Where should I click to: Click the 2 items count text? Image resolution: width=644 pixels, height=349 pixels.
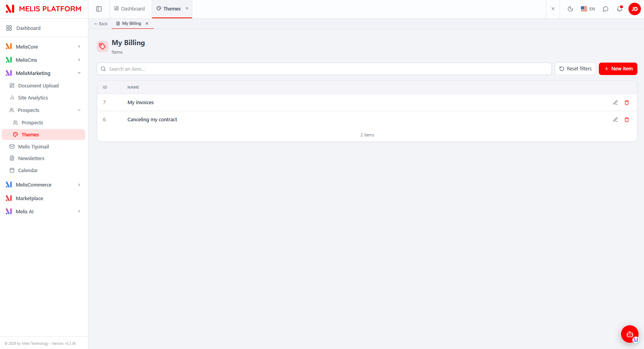pyautogui.click(x=367, y=135)
